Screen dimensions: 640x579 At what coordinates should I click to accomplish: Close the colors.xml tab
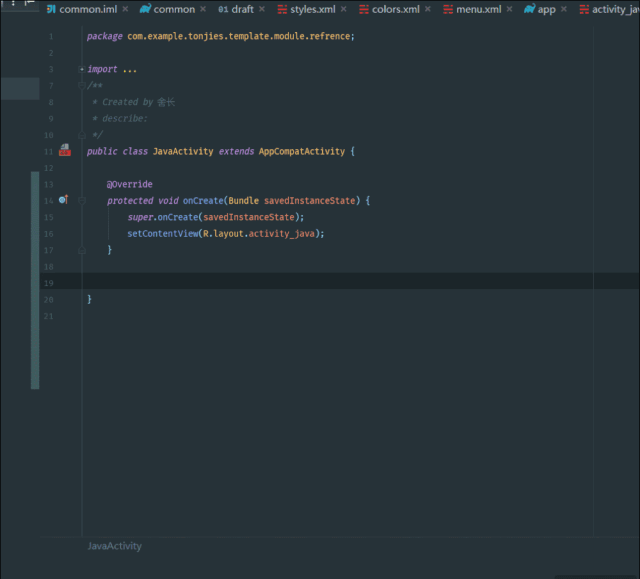coord(427,9)
